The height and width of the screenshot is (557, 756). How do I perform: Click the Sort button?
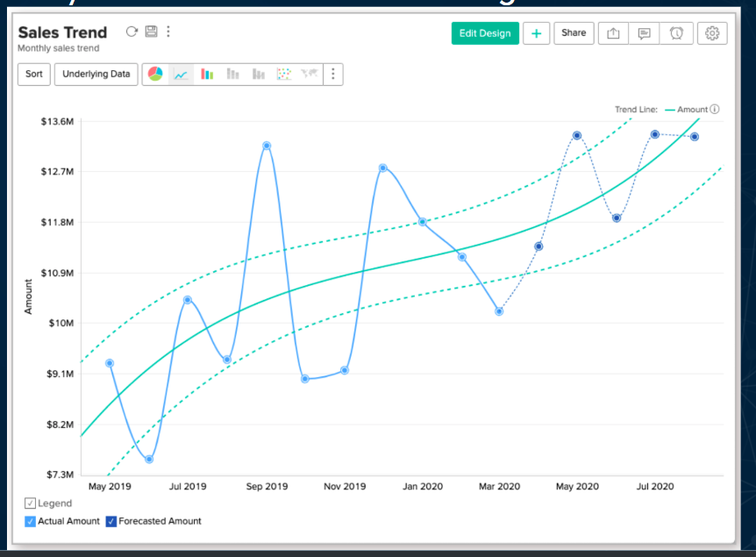(34, 75)
